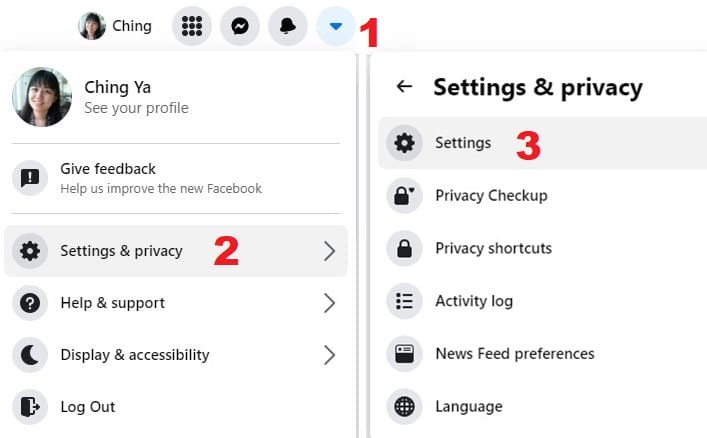707x438 pixels.
Task: Select Settings in the Settings & privacy panel
Action: (542, 143)
